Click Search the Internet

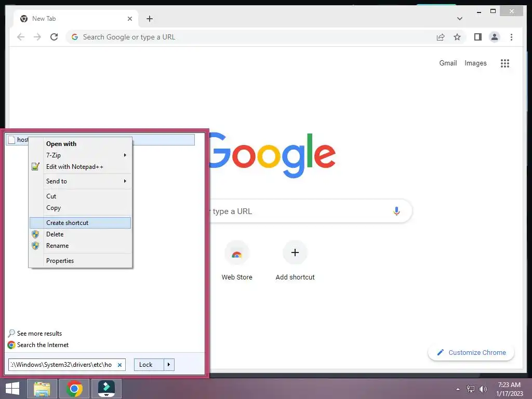click(x=38, y=345)
